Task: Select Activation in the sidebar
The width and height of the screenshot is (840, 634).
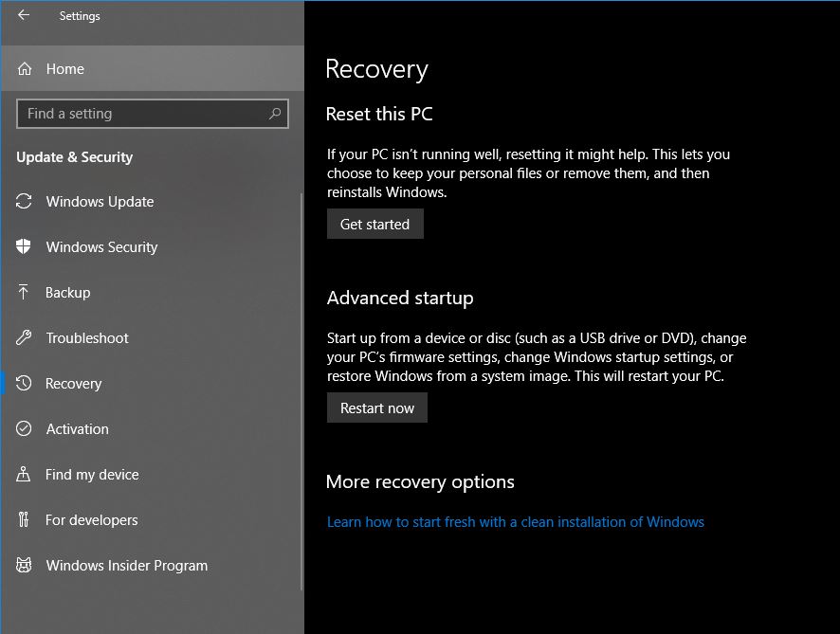Action: [152, 429]
